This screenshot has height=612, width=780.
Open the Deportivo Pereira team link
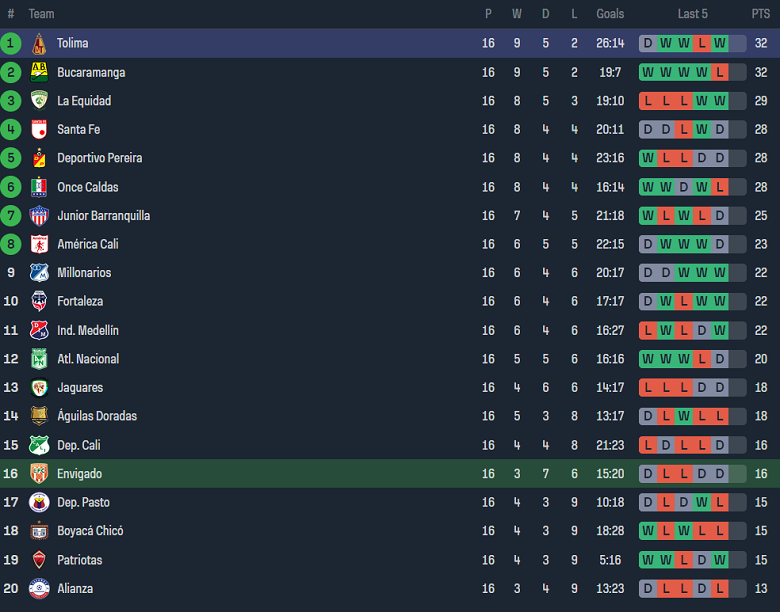[x=99, y=158]
